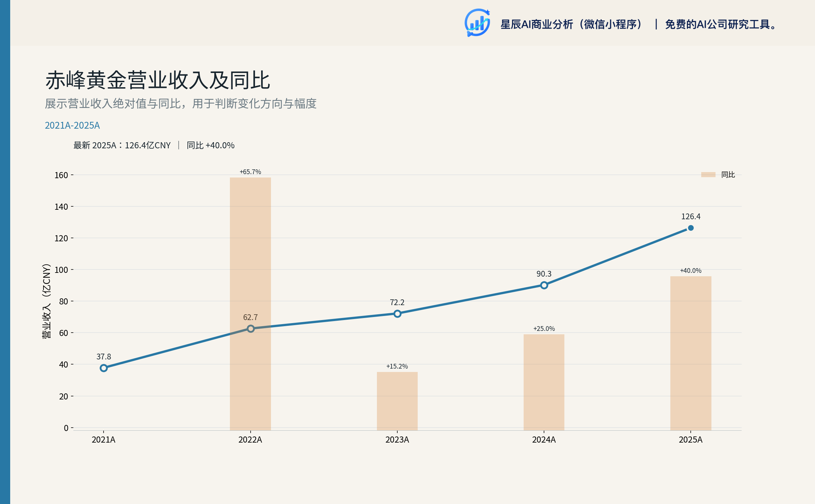Click the summary text 最新 2025A：126.4亿CNY
This screenshot has height=504, width=815.
pyautogui.click(x=122, y=145)
